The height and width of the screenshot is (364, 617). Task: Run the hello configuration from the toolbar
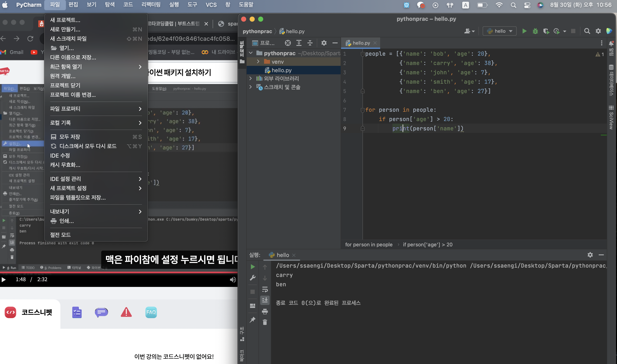coord(524,31)
